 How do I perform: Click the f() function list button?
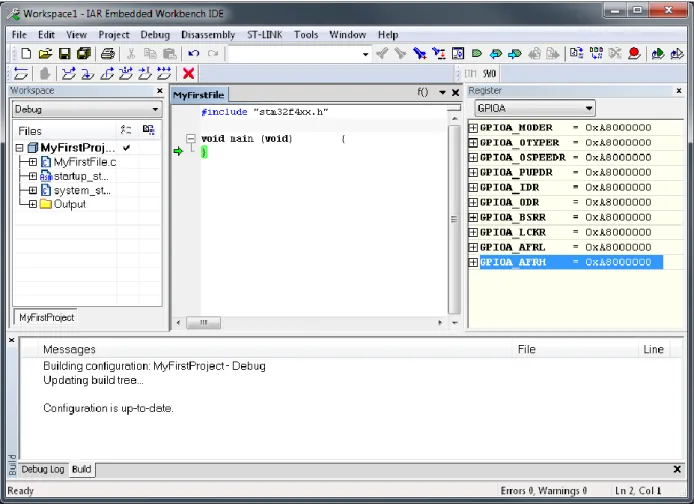point(423,92)
